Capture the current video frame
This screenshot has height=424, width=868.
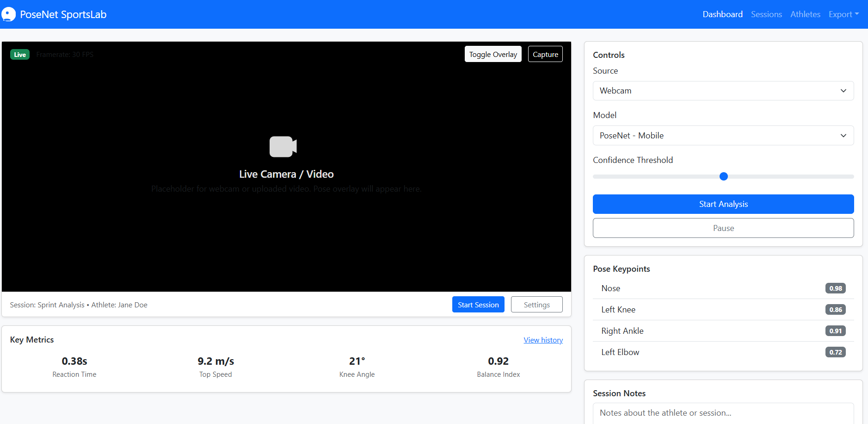click(x=545, y=54)
